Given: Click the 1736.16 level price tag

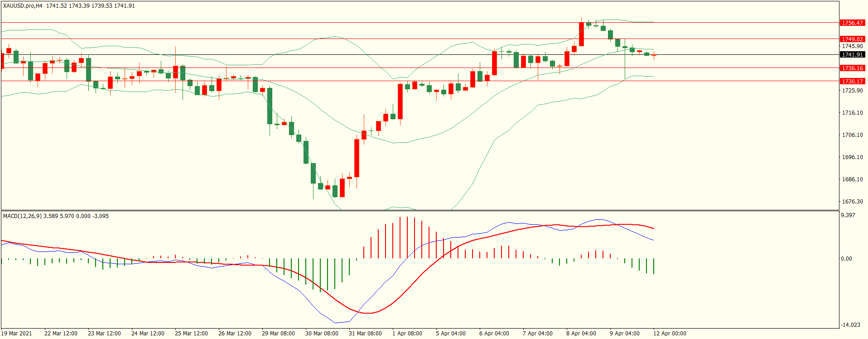Looking at the screenshot, I should pyautogui.click(x=852, y=68).
